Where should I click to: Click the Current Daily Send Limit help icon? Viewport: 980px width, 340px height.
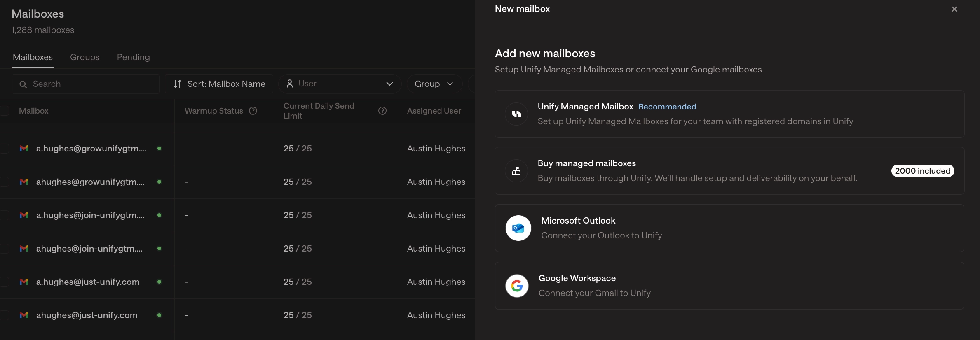(x=382, y=111)
